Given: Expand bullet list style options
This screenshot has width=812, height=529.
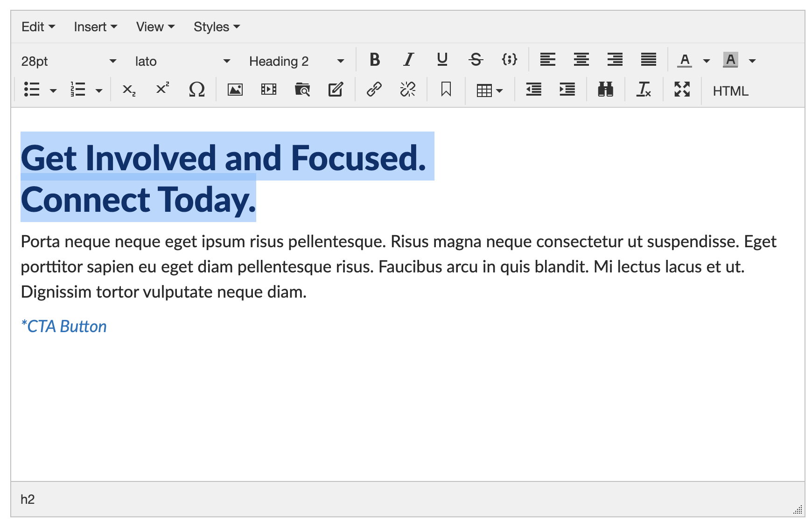Looking at the screenshot, I should [x=53, y=90].
